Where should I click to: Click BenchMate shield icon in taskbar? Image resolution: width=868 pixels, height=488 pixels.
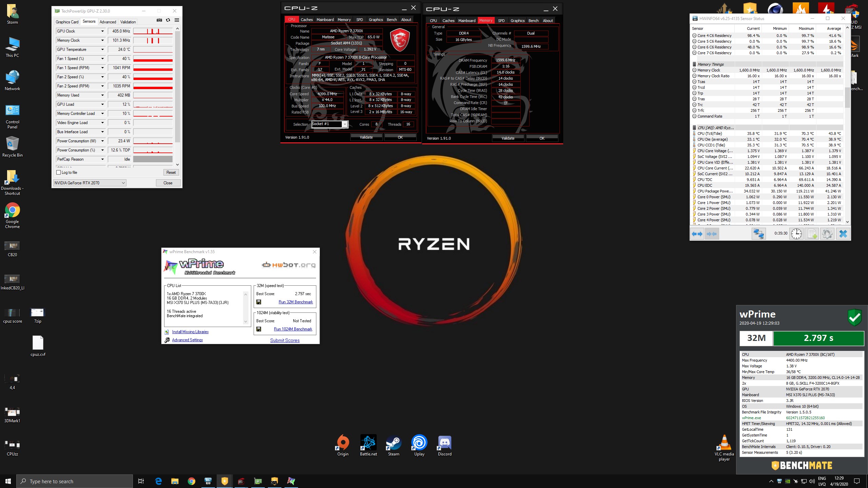224,481
